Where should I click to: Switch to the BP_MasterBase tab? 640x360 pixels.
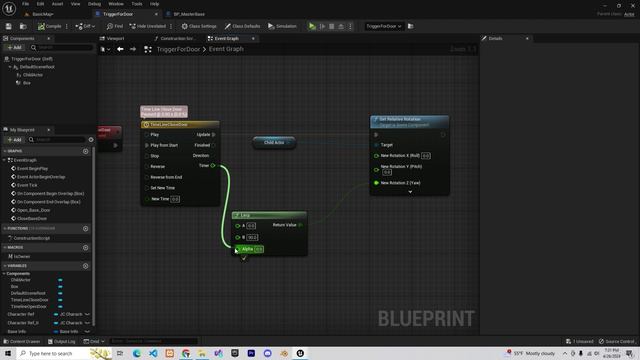(189, 14)
